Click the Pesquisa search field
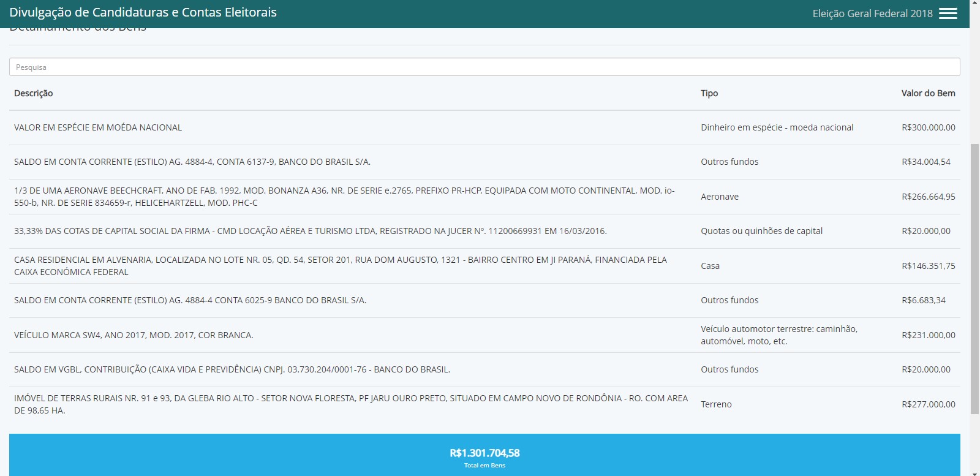 pos(484,67)
